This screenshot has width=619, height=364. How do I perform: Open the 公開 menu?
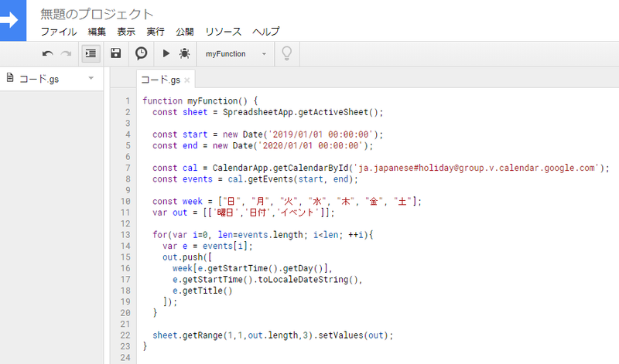click(185, 32)
